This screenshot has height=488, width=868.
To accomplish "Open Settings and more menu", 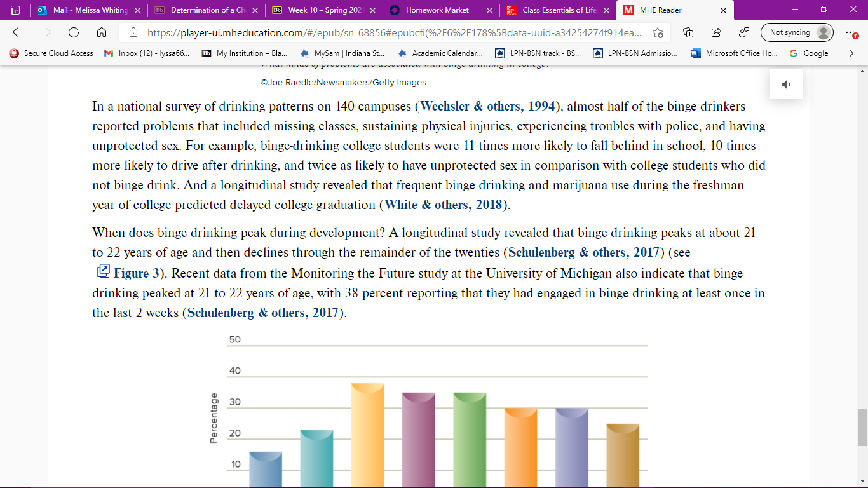I will [x=852, y=32].
